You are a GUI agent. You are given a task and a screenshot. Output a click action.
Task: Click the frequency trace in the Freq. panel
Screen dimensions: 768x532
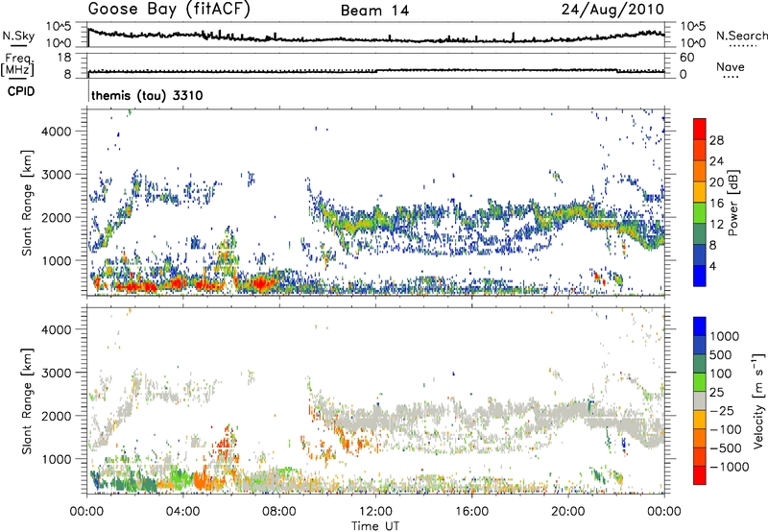tap(375, 71)
